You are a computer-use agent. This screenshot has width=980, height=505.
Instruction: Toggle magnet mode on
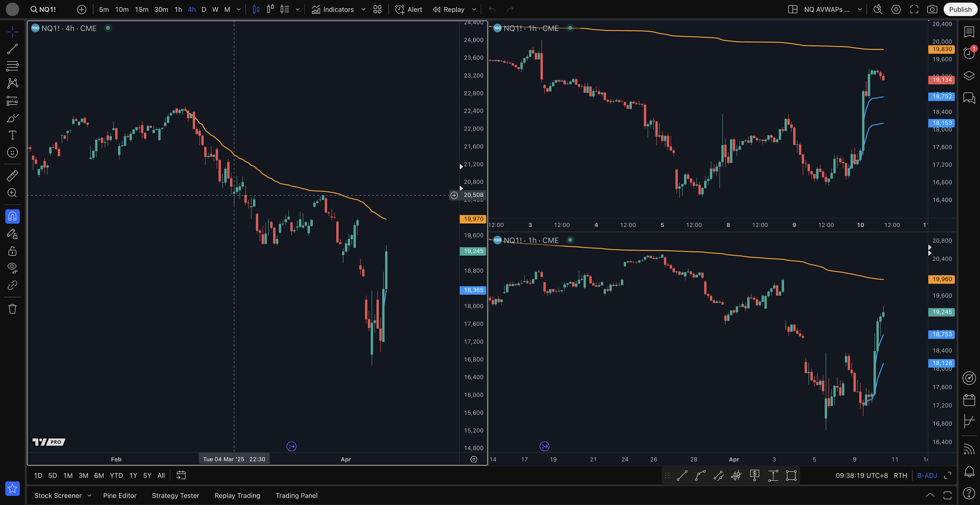pyautogui.click(x=12, y=216)
